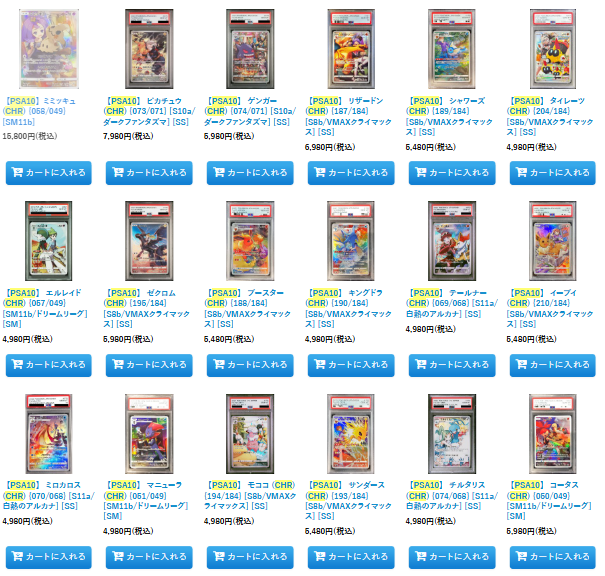Add the ミミッキュ card to cart

(x=49, y=173)
